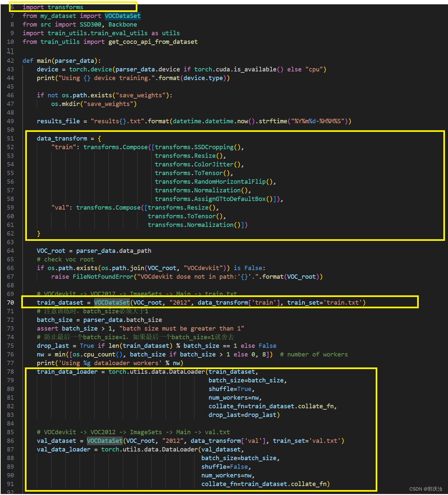Click 'FileNotFoundError' on line 67
The width and height of the screenshot is (448, 495).
tap(103, 277)
